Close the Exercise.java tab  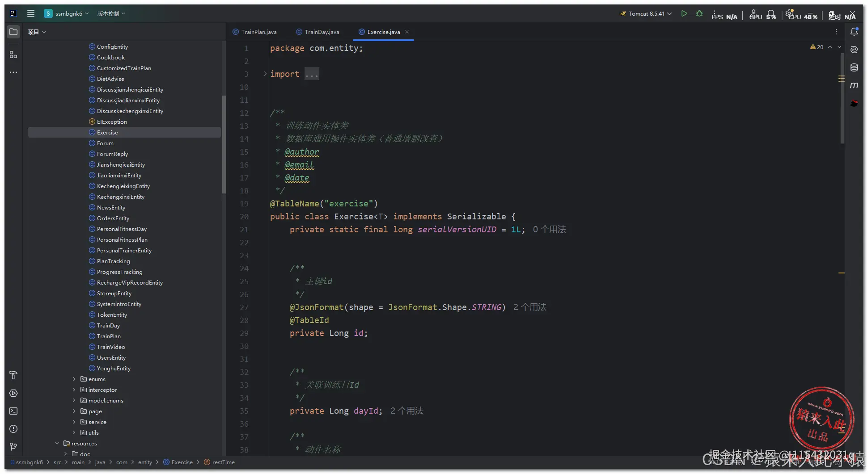(x=407, y=32)
